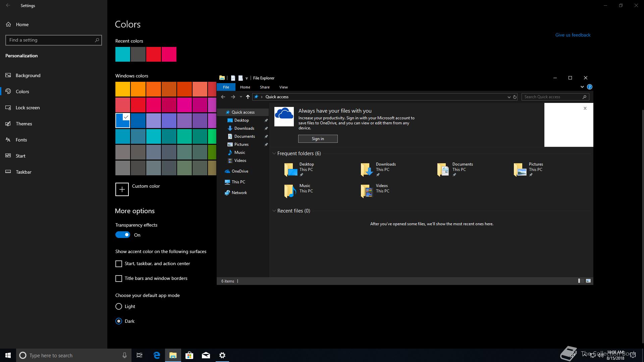The height and width of the screenshot is (362, 644).
Task: Open Pictures folder in Frequent folders
Action: pyautogui.click(x=528, y=170)
